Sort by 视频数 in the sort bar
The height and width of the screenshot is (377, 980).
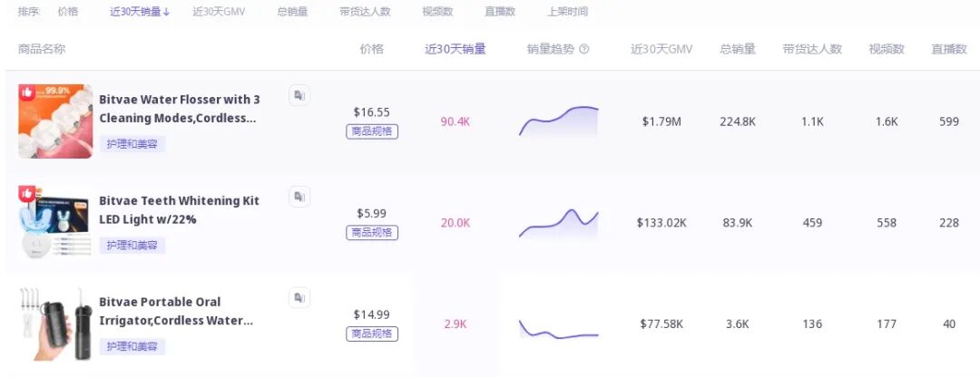[x=437, y=11]
